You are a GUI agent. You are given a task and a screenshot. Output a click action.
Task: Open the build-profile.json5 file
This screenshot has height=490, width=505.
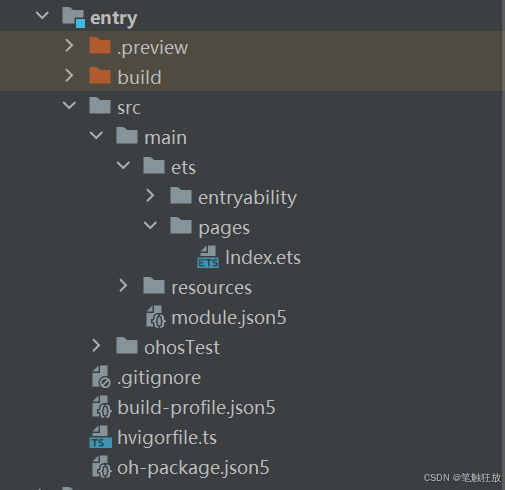tap(196, 408)
